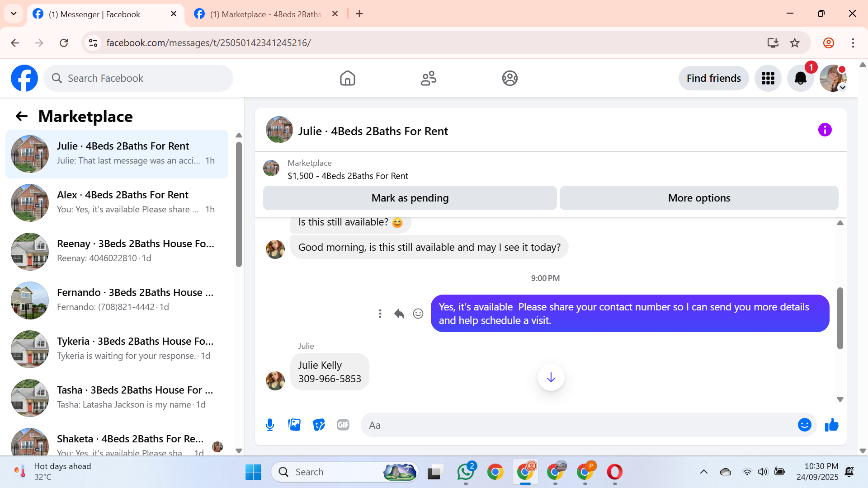Open the account profile picture menu
This screenshot has height=488, width=868.
833,78
